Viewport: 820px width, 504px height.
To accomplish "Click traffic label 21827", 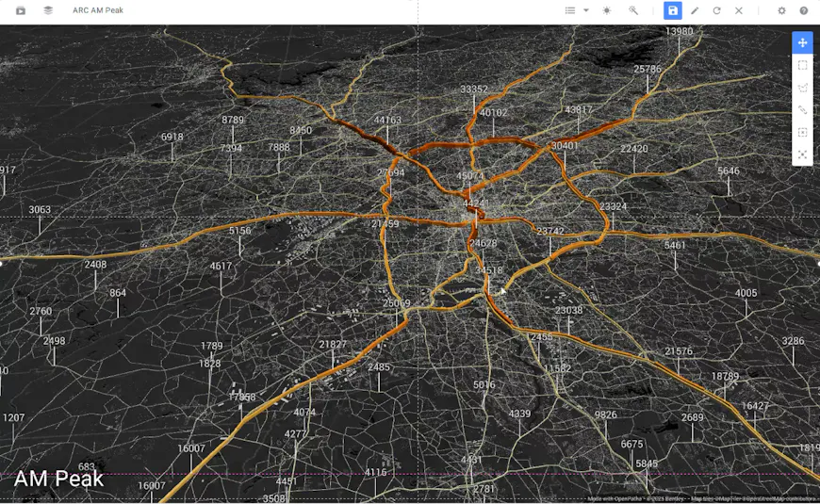I will tap(333, 345).
